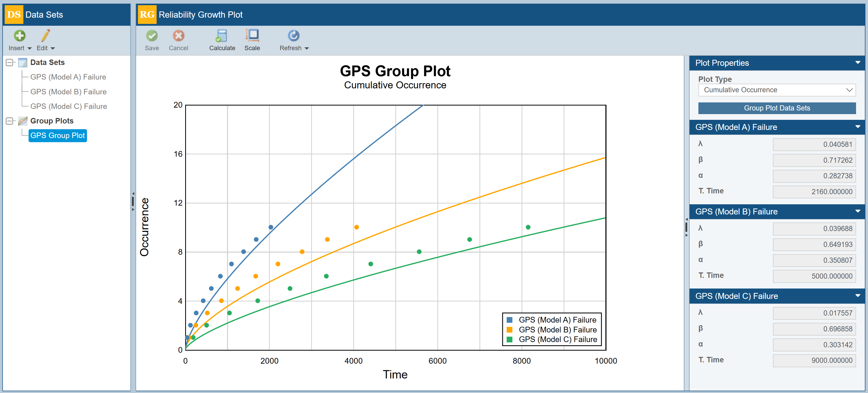Collapse the Plot Properties panel header
The image size is (868, 393).
(x=858, y=63)
